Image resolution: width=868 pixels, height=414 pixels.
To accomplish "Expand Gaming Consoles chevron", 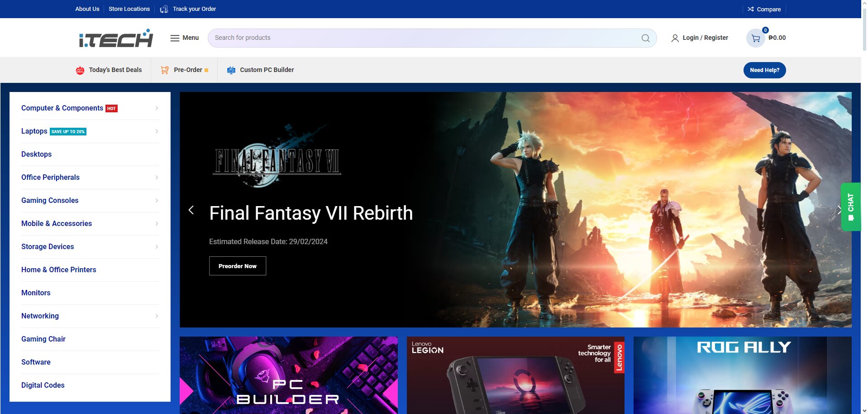I will pyautogui.click(x=157, y=201).
